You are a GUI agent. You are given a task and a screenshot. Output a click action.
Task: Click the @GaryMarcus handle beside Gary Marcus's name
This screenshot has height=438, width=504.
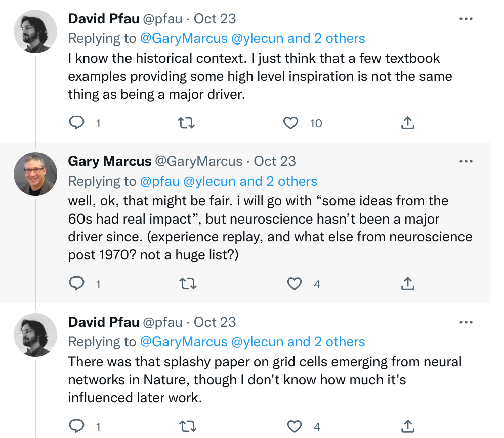point(198,161)
